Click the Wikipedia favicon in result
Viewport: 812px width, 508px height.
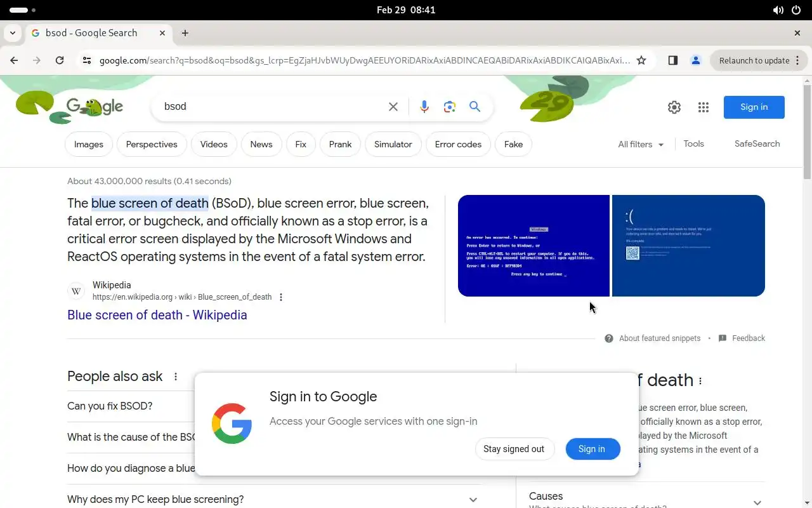76,291
